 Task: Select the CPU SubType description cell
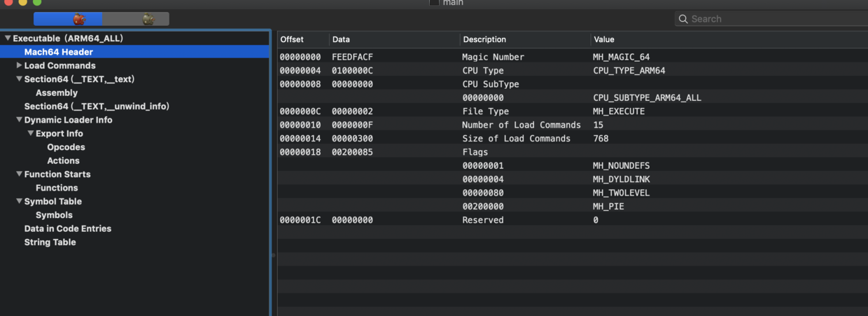(x=490, y=84)
